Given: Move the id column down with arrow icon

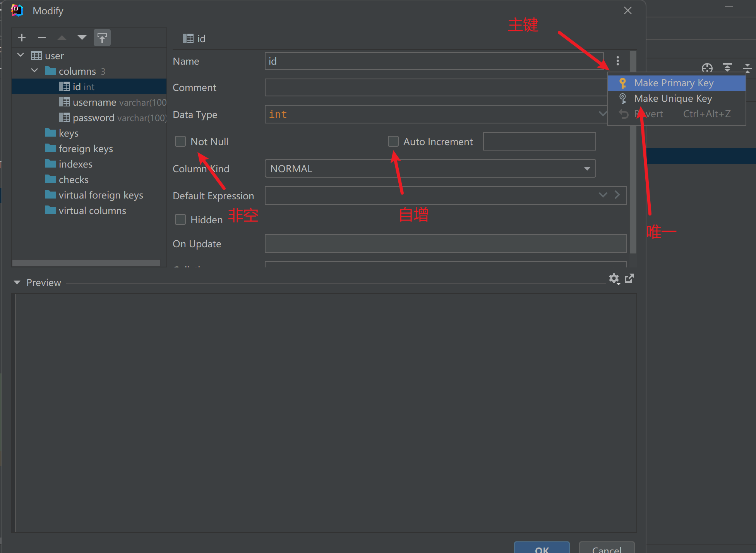Looking at the screenshot, I should 82,38.
